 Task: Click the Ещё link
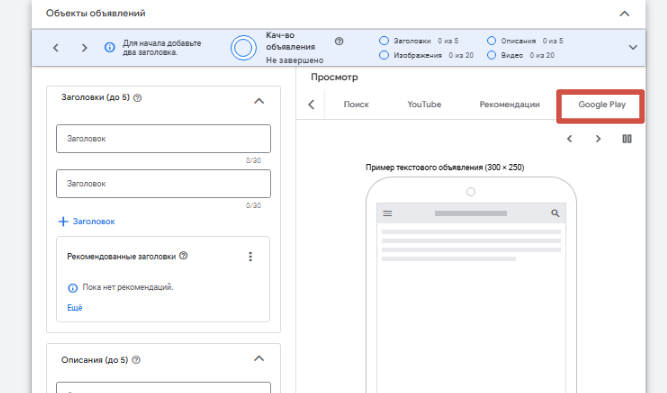74,308
